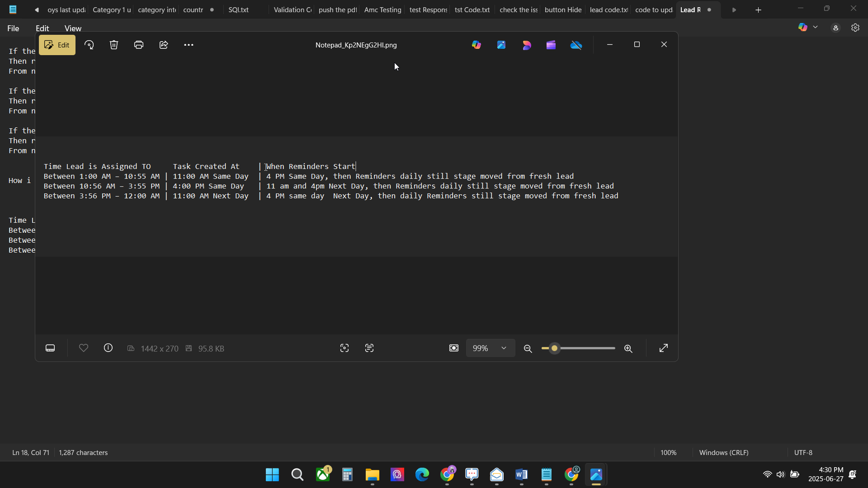Image resolution: width=868 pixels, height=488 pixels.
Task: Click the zoom to fit icon
Action: [x=454, y=348]
